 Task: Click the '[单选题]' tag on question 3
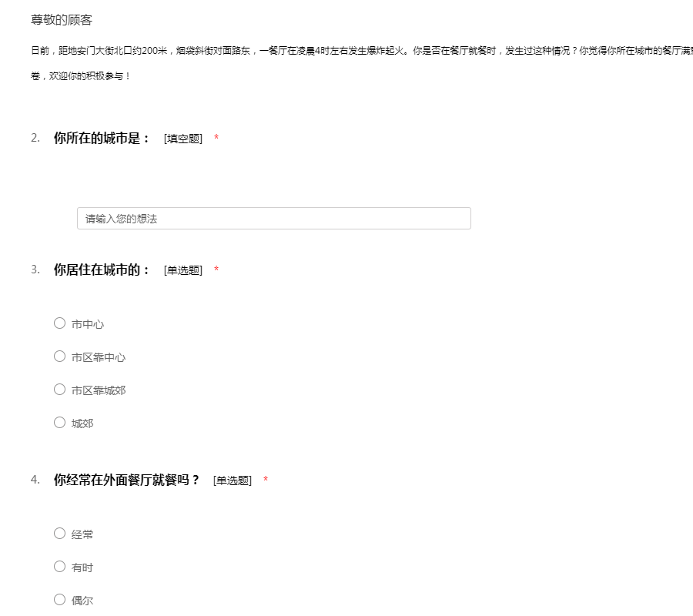pyautogui.click(x=182, y=271)
